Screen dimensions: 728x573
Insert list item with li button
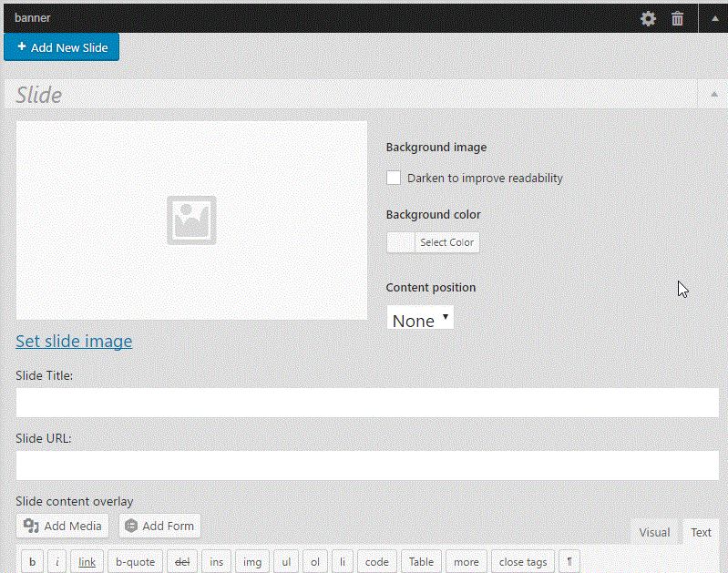(x=343, y=562)
